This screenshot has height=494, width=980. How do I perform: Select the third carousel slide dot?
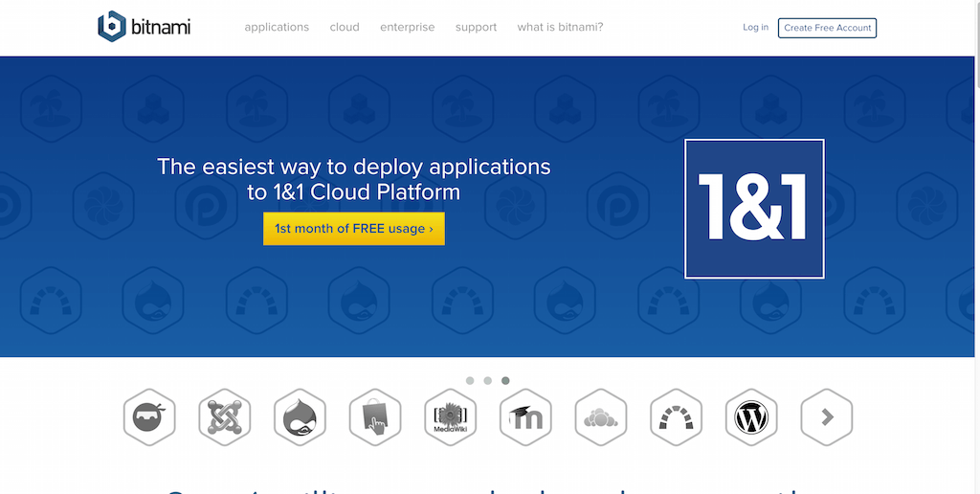(x=505, y=380)
